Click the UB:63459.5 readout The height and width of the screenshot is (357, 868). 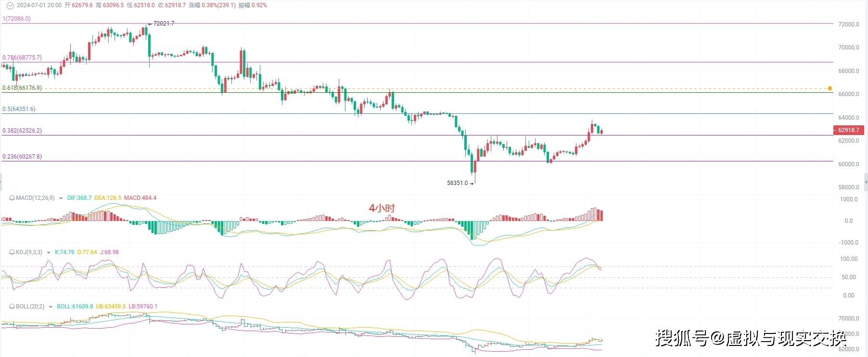(111, 307)
